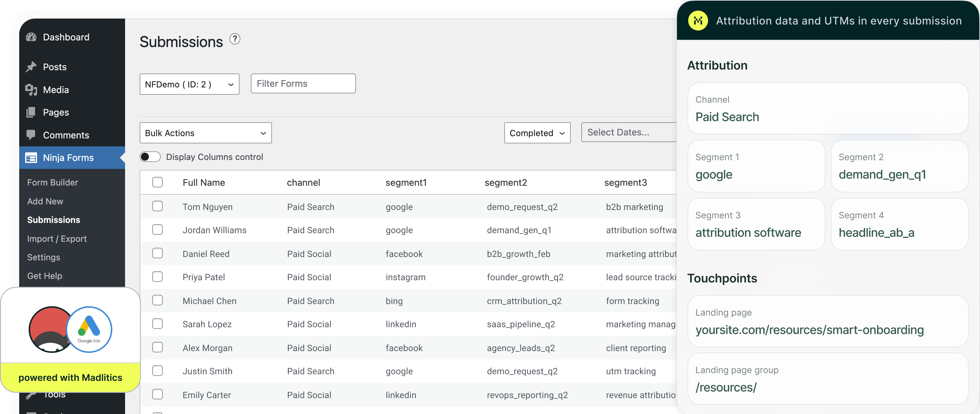Click the name Michael Chen
Viewport: 980px width, 414px height.
pos(209,301)
